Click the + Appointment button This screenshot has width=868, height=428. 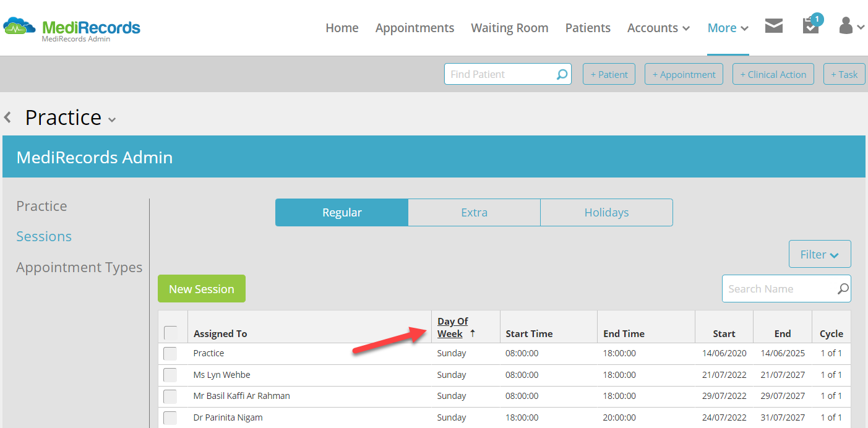(x=684, y=74)
